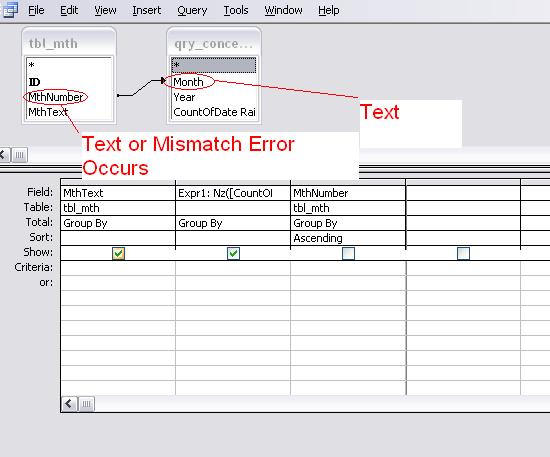Open Sort dropdown showing Ascending
Screen dimensions: 550x457
pyautogui.click(x=348, y=238)
